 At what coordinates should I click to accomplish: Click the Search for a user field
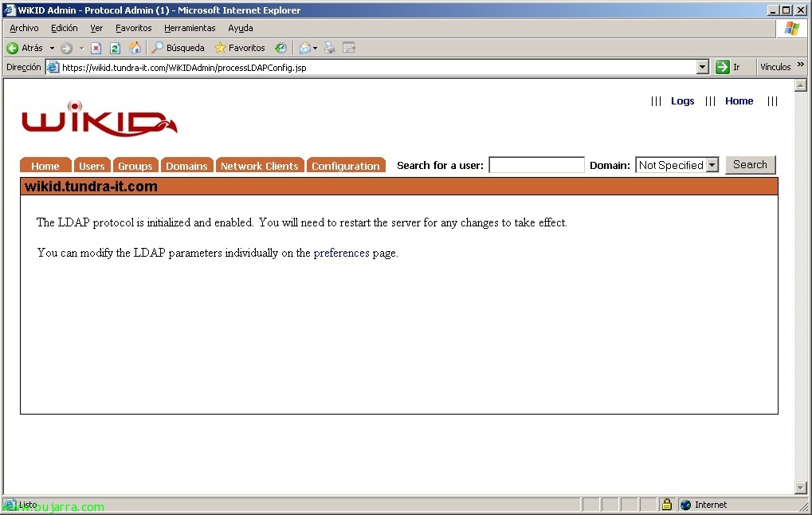pos(536,165)
